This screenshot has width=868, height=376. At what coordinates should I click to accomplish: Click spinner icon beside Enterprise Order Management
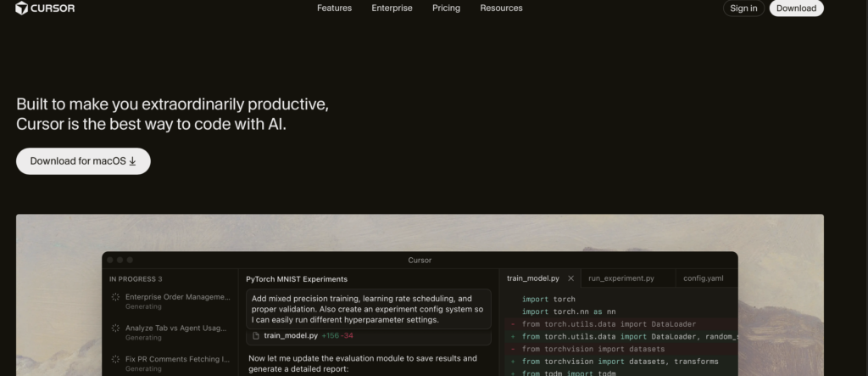[115, 297]
